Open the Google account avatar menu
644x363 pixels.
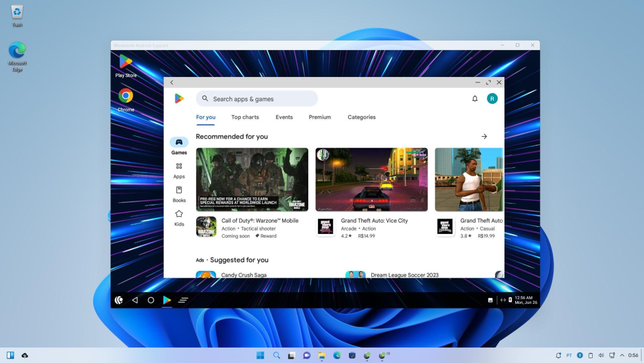(492, 98)
